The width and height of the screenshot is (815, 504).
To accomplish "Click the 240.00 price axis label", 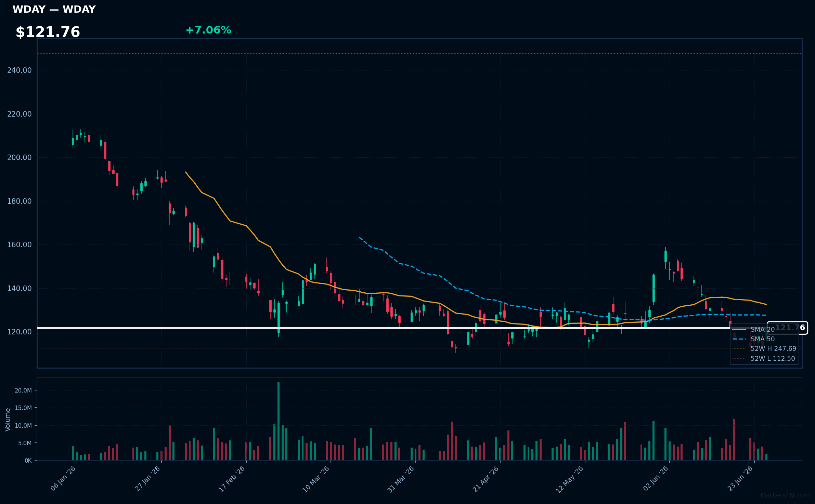I will point(20,70).
